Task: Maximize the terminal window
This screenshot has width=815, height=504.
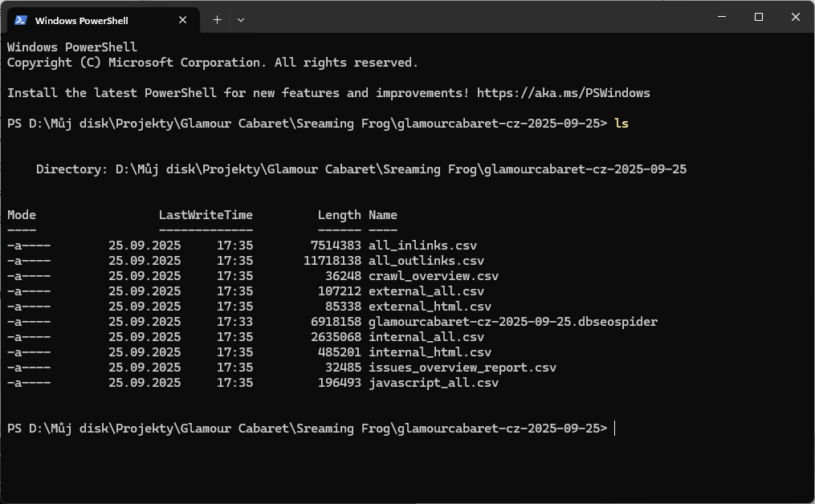Action: 758,17
